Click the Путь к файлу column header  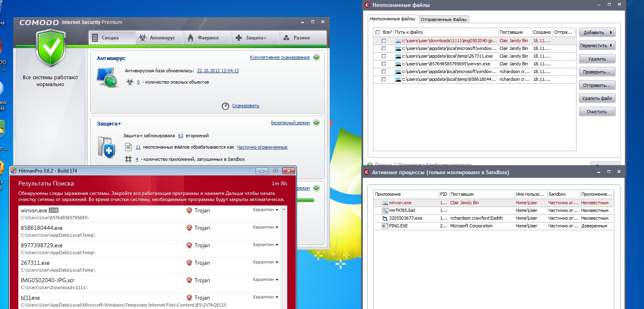pos(446,32)
